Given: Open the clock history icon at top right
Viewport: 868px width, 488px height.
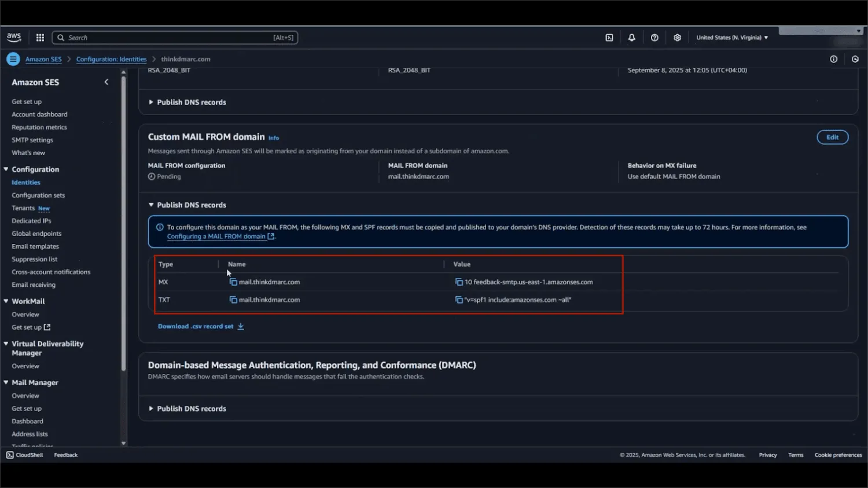Looking at the screenshot, I should [855, 59].
